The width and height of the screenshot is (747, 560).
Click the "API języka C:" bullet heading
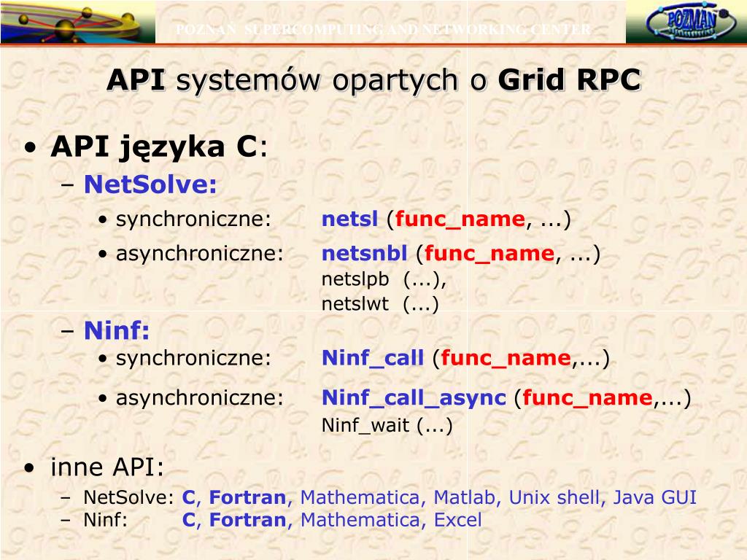[x=159, y=147]
